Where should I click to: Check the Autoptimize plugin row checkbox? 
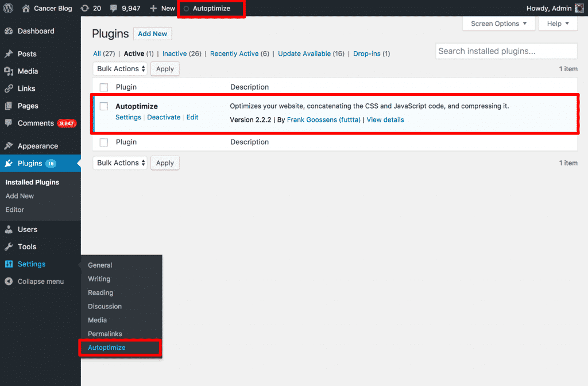pyautogui.click(x=103, y=106)
